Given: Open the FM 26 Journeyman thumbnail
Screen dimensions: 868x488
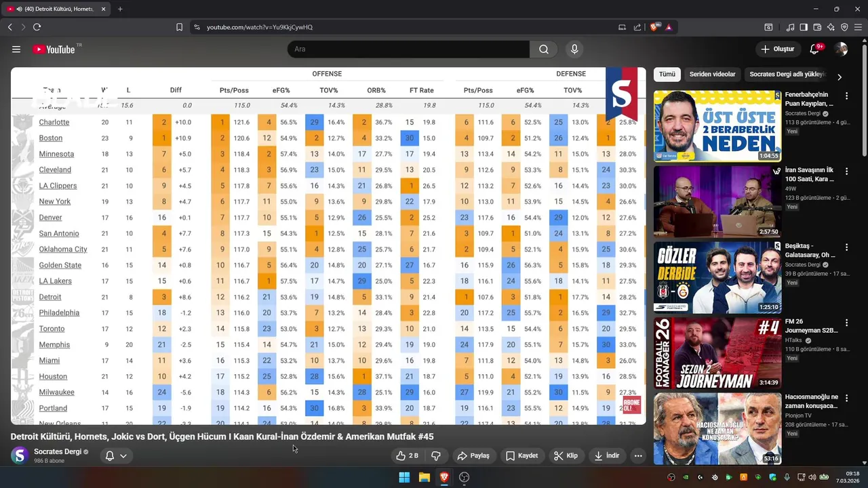Looking at the screenshot, I should 717,352.
